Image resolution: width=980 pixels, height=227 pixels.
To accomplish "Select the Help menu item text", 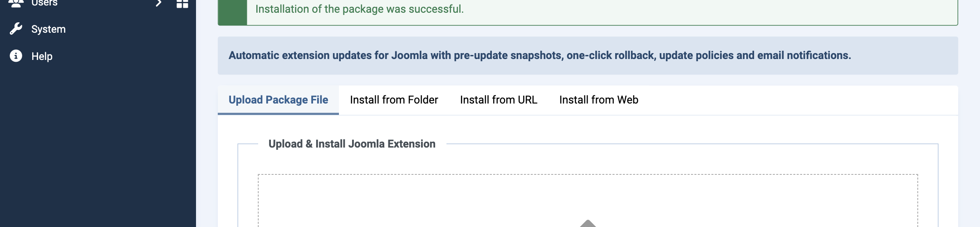I will 42,56.
